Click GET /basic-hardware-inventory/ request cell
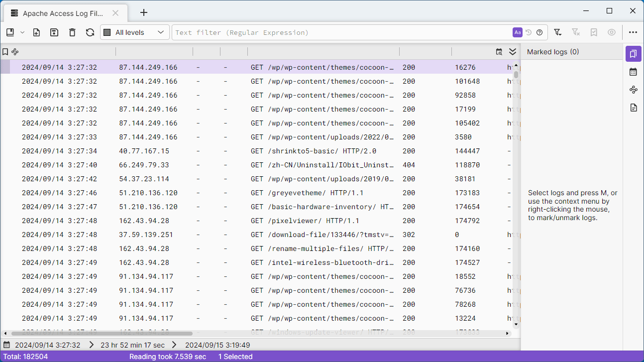This screenshot has width=644, height=362. click(x=322, y=207)
